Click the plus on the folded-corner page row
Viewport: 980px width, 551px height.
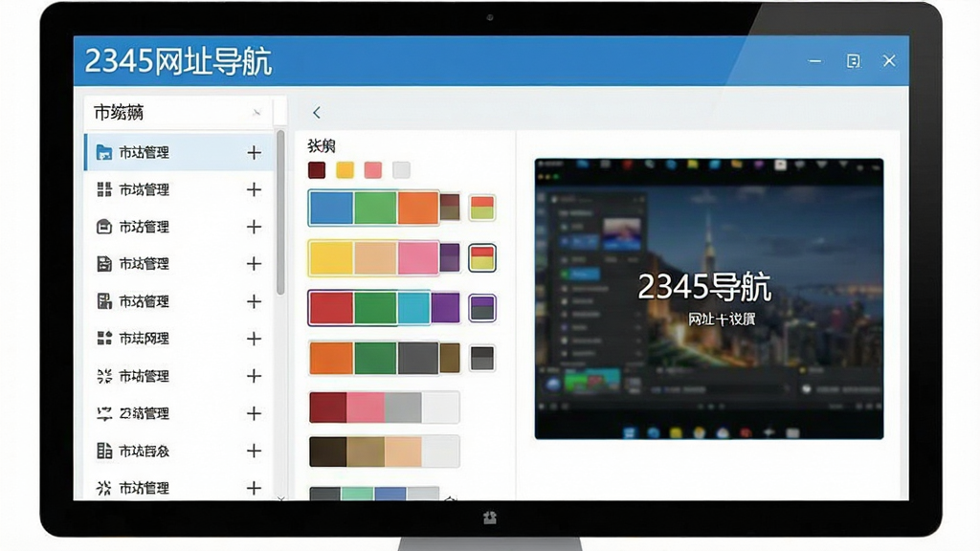click(x=254, y=264)
